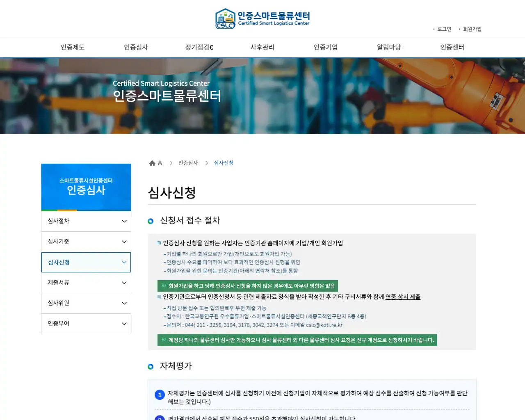The image size is (525, 420).
Task: Expand the 심사기준 sidebar chevron
Action: coord(124,242)
